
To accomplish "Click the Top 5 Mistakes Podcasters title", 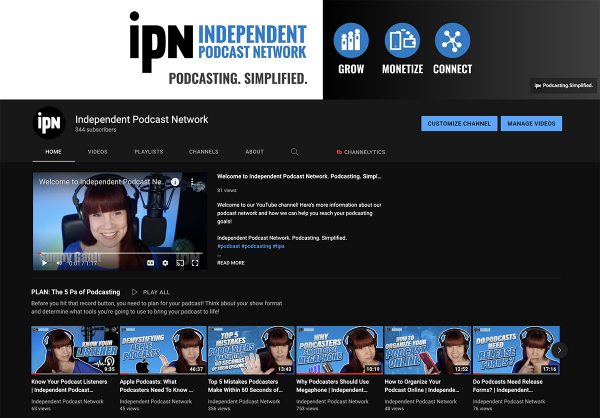I will [x=245, y=386].
